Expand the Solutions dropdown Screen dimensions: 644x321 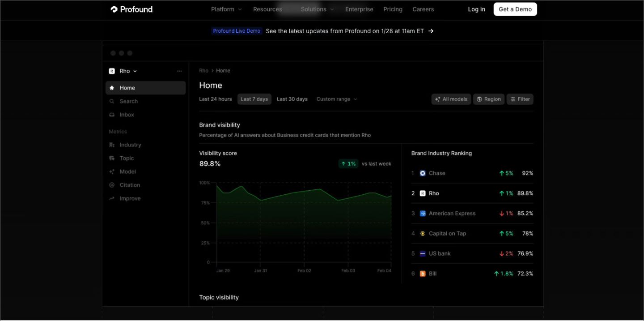pos(317,9)
